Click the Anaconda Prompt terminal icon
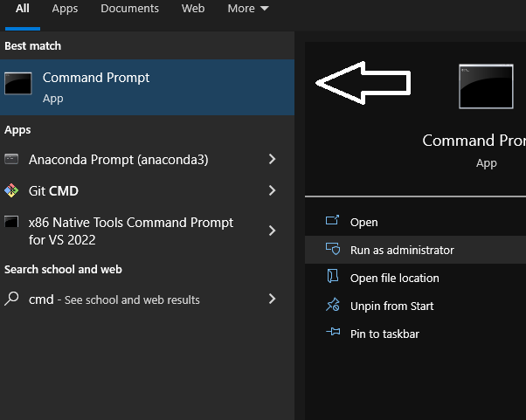 [x=11, y=159]
